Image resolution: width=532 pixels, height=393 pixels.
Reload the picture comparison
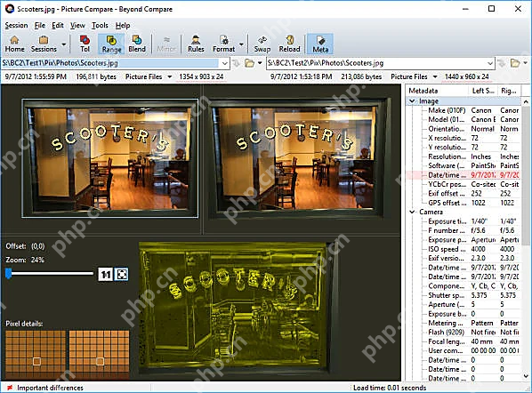(x=289, y=44)
